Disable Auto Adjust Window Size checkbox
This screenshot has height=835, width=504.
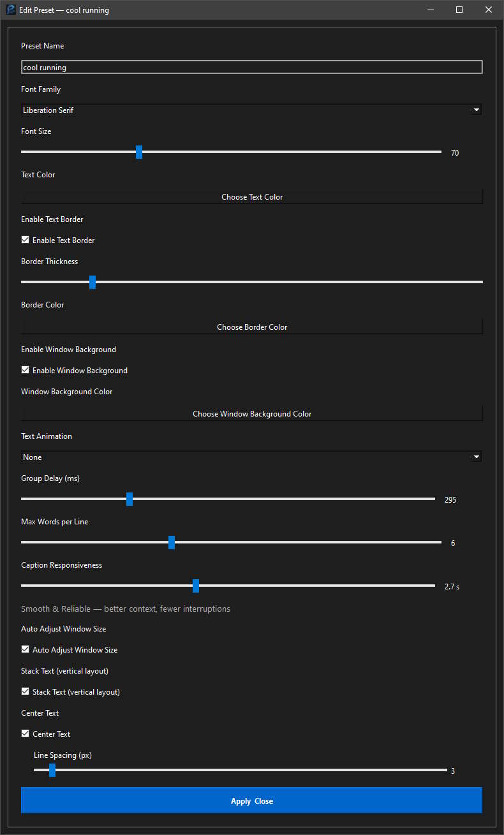(x=26, y=649)
